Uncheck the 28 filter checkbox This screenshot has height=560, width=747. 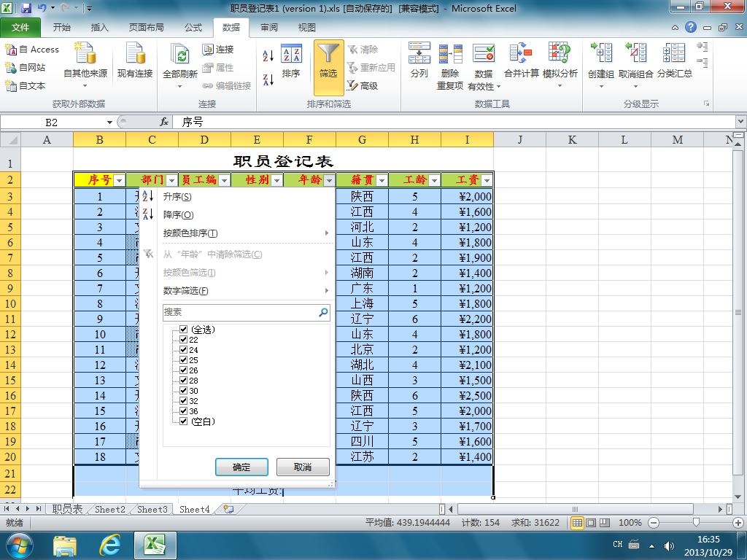tap(183, 381)
